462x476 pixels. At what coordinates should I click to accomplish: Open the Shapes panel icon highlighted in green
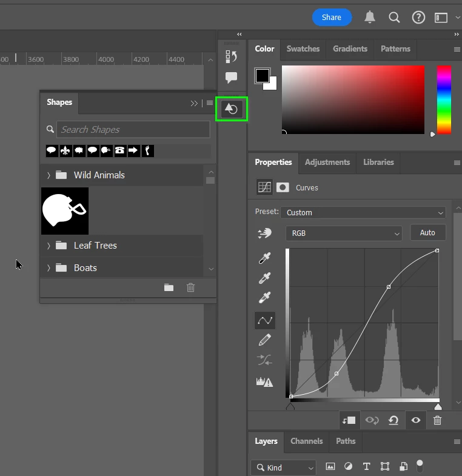pyautogui.click(x=232, y=109)
